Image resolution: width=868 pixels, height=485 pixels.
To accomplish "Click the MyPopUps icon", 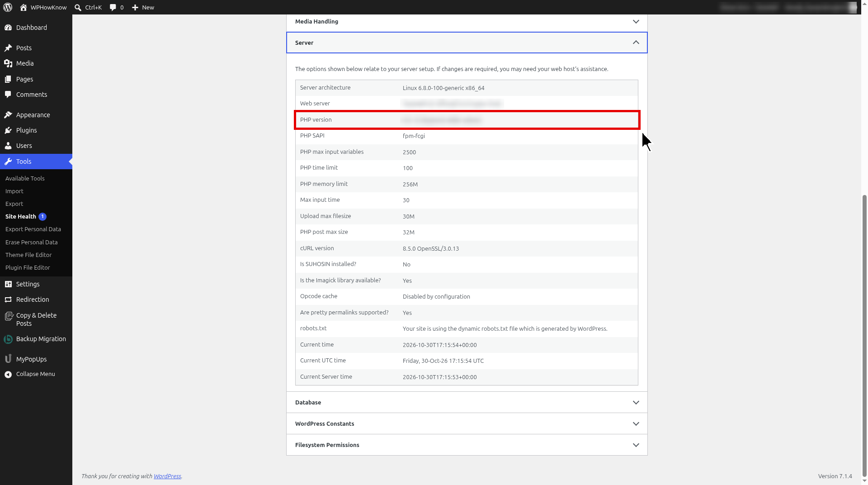I will [x=8, y=359].
